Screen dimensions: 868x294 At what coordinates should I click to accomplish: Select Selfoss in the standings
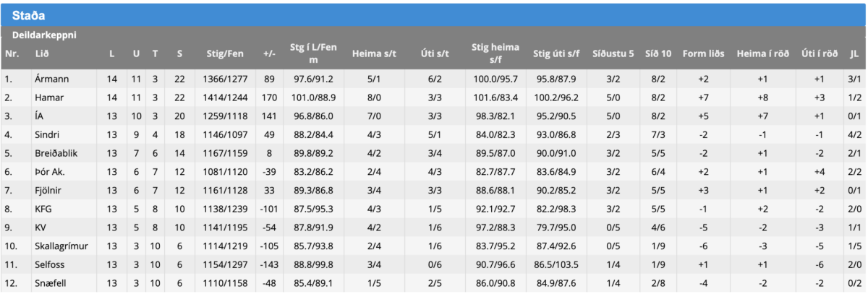coord(49,266)
